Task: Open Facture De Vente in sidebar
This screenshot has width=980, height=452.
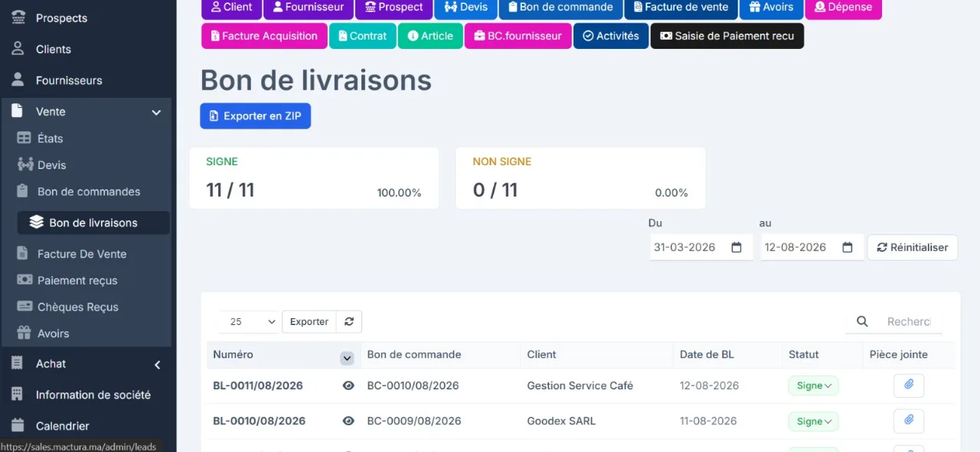Action: pyautogui.click(x=82, y=254)
